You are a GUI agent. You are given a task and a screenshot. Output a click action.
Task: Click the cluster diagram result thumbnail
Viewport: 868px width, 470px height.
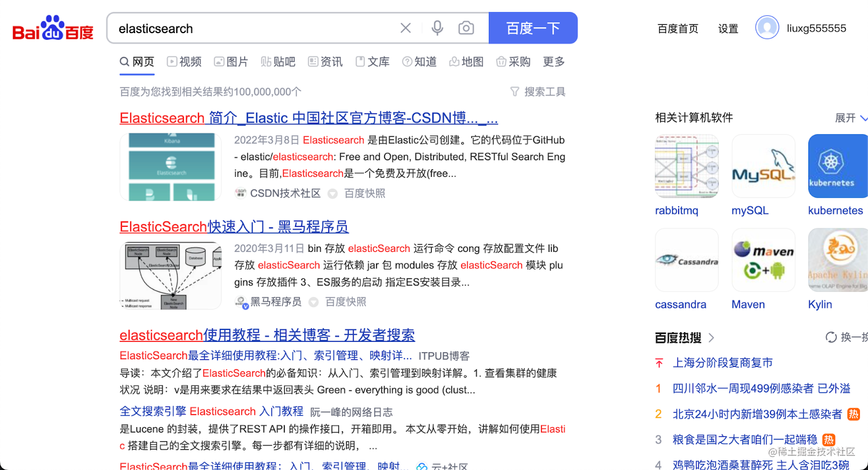coord(170,276)
